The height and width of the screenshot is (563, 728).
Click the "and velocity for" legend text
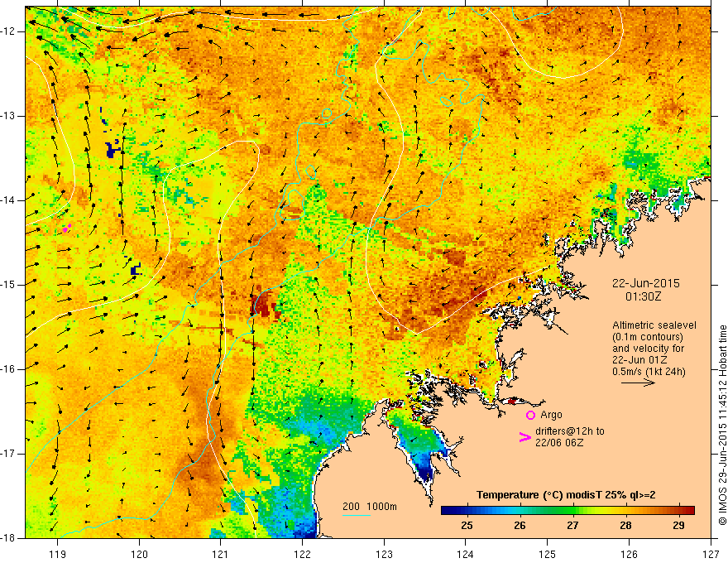(648, 349)
